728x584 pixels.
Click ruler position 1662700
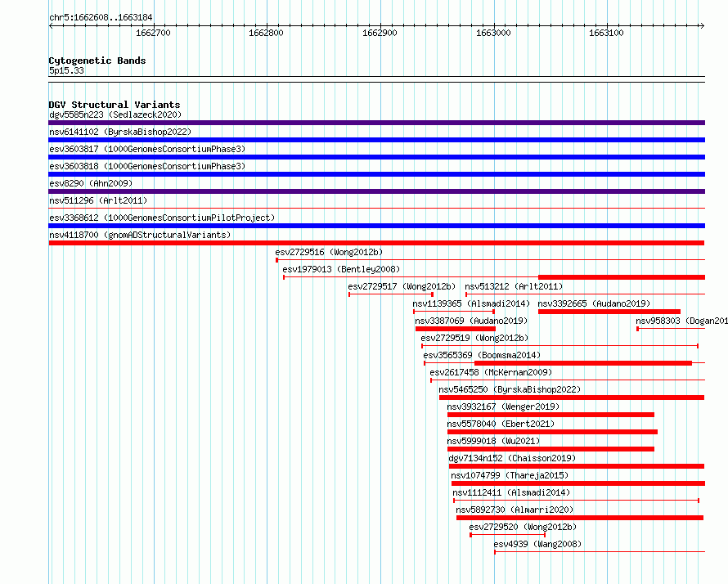click(153, 33)
